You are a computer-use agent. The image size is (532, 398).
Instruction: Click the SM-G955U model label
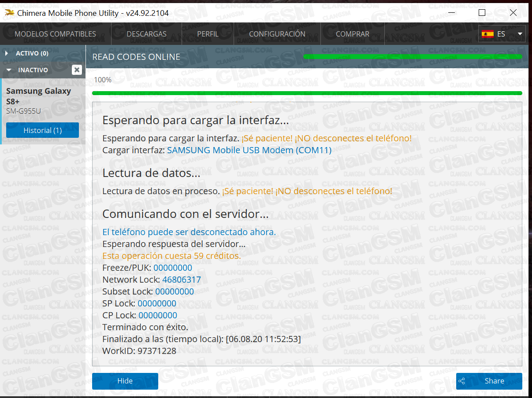pos(23,111)
